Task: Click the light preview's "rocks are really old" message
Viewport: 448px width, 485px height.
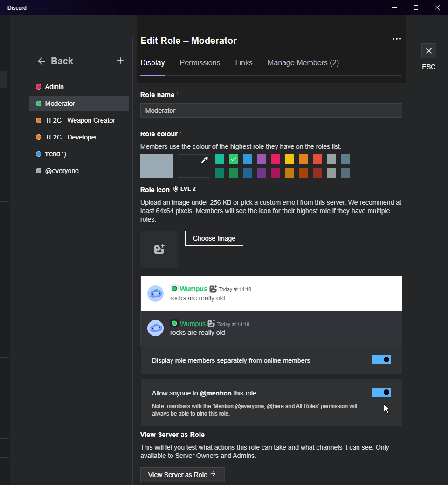Action: [198, 298]
